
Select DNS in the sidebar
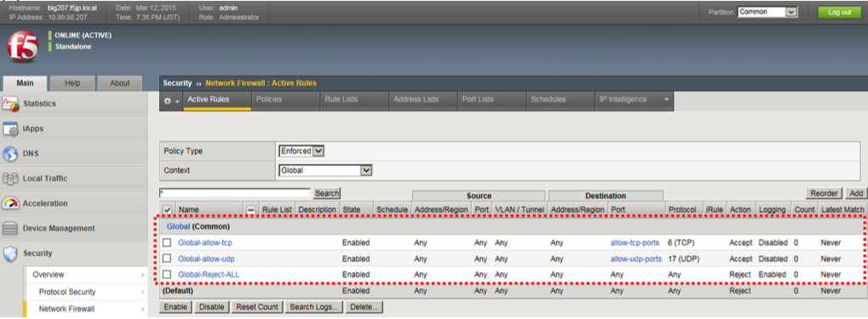pyautogui.click(x=31, y=154)
